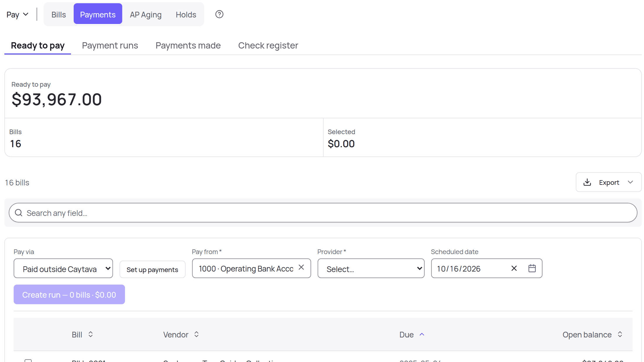
Task: Sort by Open balance column arrows
Action: [620, 334]
